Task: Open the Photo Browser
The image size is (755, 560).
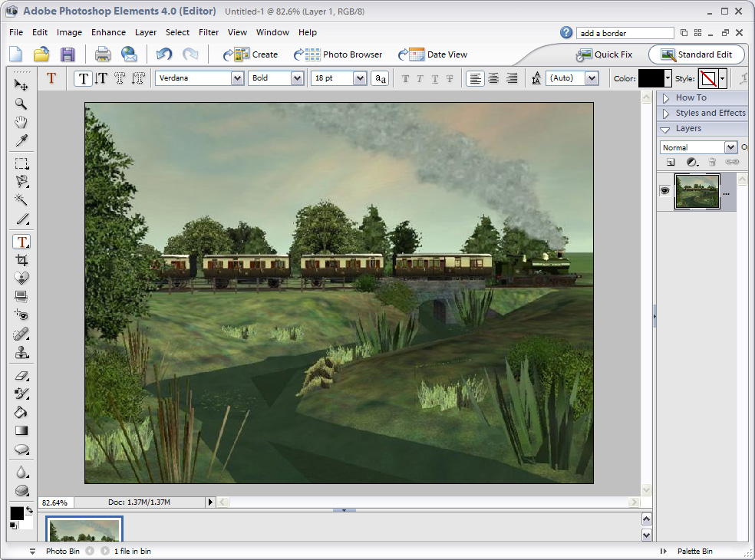Action: pyautogui.click(x=338, y=54)
